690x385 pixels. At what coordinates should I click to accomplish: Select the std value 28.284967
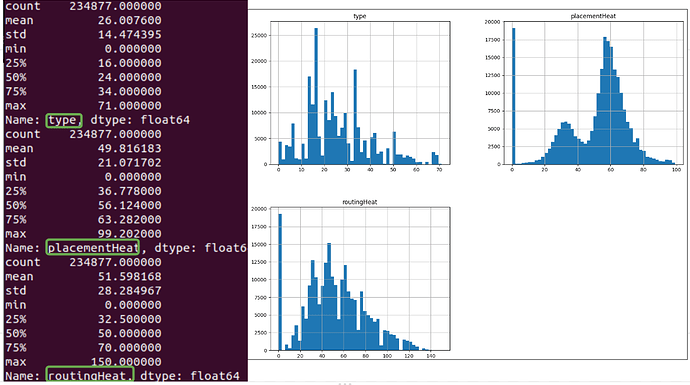pyautogui.click(x=129, y=290)
